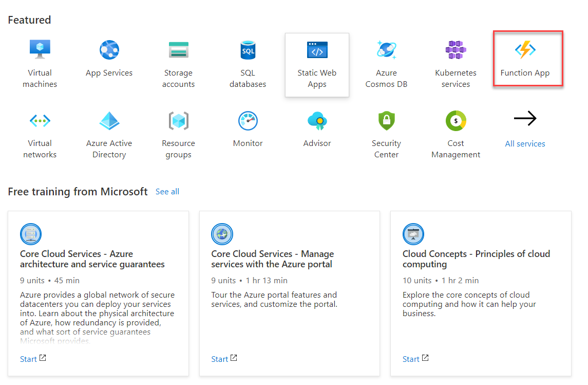The height and width of the screenshot is (385, 588).
Task: Open Security Center shield icon
Action: pyautogui.click(x=387, y=120)
